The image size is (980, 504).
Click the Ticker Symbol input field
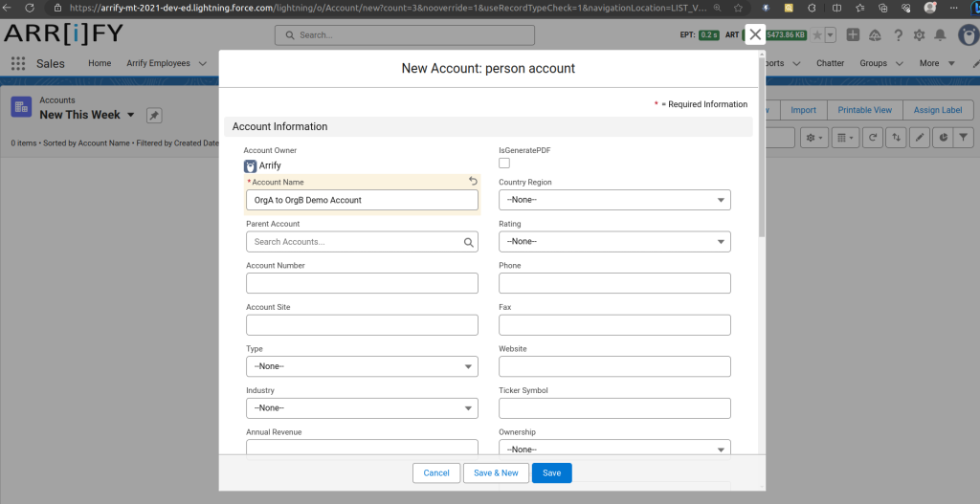[x=614, y=408]
